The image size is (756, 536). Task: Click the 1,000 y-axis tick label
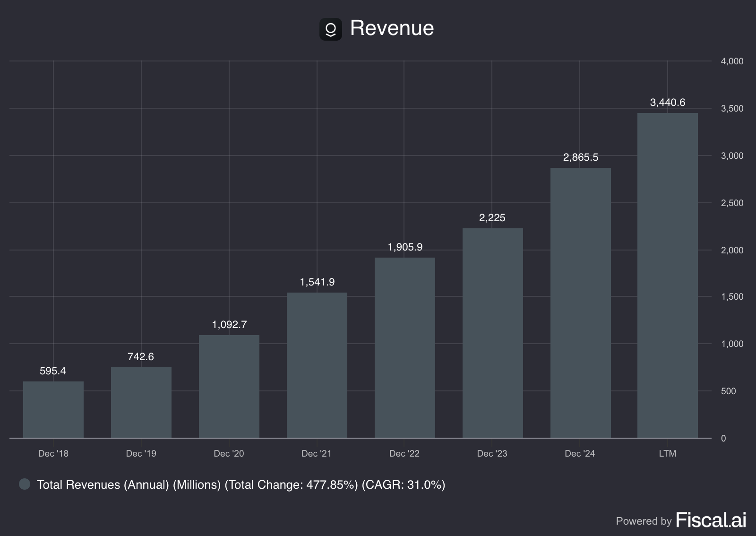(x=732, y=344)
